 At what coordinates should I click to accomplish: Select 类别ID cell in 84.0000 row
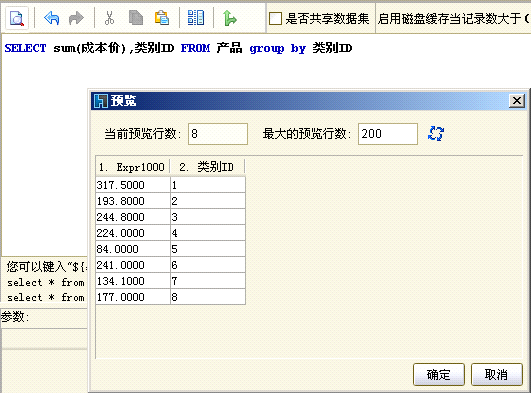208,249
